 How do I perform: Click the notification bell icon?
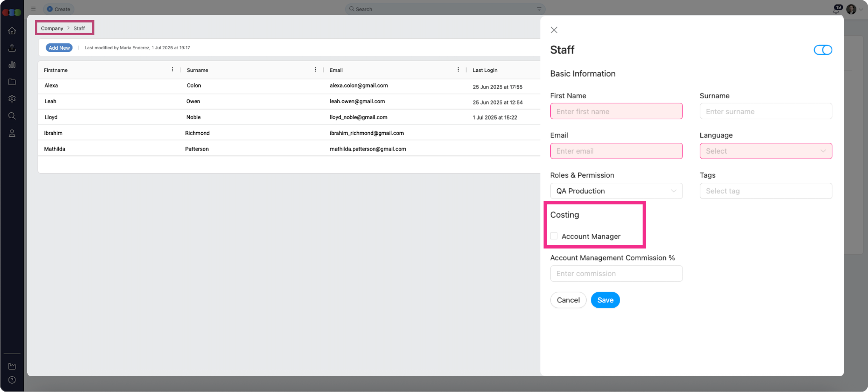(836, 9)
